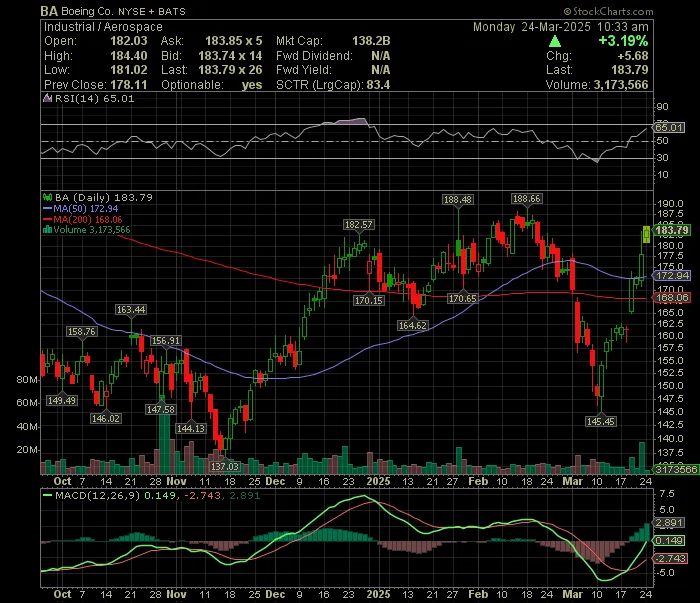Click the 170.15 low price label

[368, 300]
